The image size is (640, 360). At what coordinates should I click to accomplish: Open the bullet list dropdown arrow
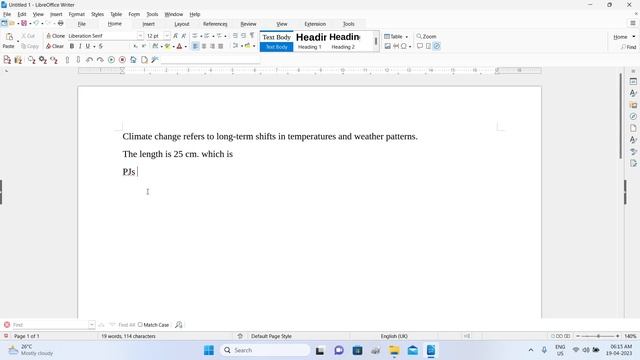coord(201,36)
